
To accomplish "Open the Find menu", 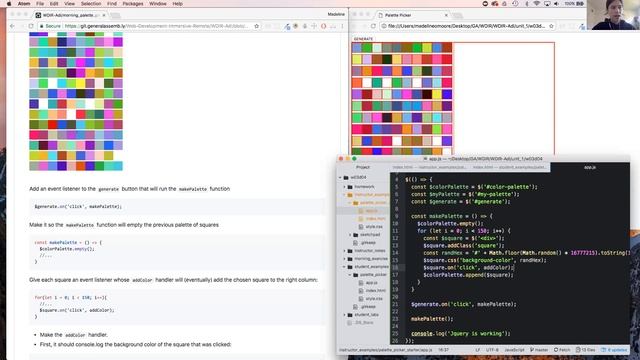I will coord(111,4).
